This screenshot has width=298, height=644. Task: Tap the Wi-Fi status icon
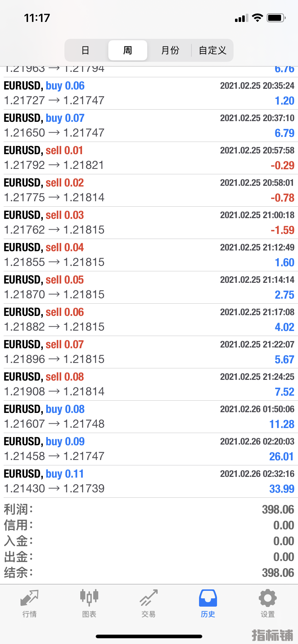(257, 18)
